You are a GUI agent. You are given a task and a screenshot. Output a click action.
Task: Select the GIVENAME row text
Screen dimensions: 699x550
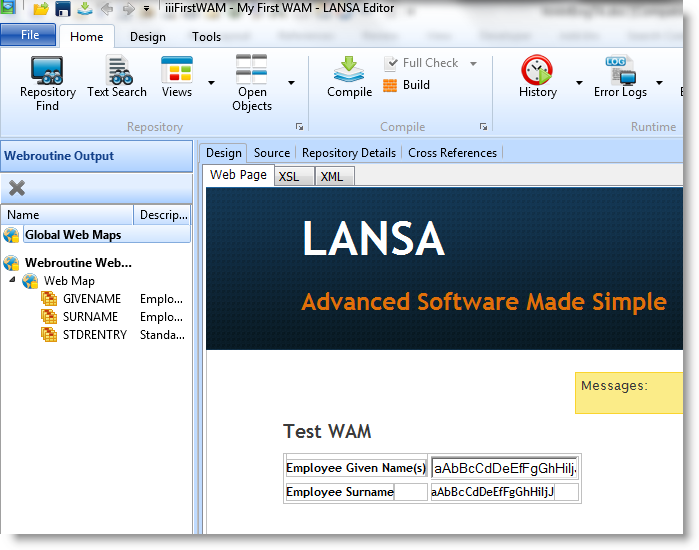pyautogui.click(x=92, y=299)
